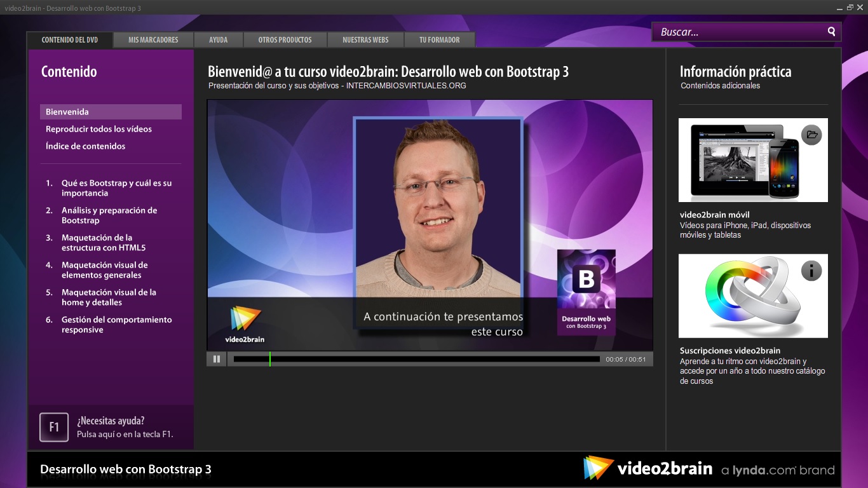Switch to Otros Productos tab
The height and width of the screenshot is (488, 868).
click(285, 39)
